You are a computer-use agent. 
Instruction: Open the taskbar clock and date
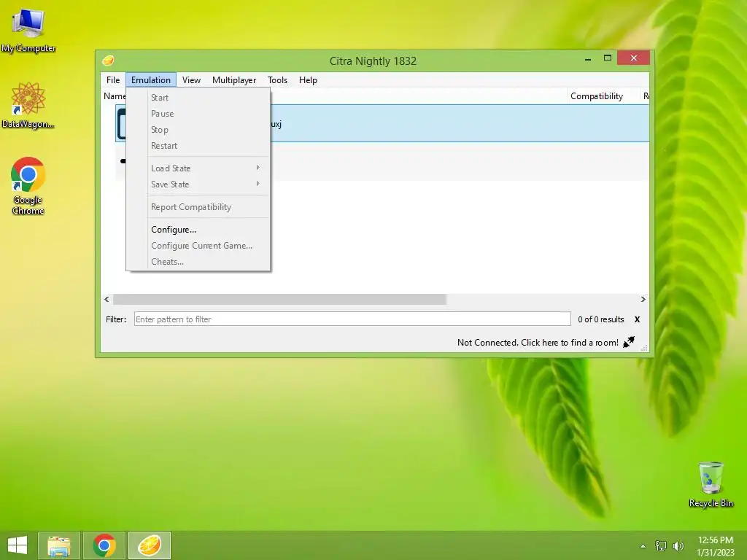pos(716,546)
